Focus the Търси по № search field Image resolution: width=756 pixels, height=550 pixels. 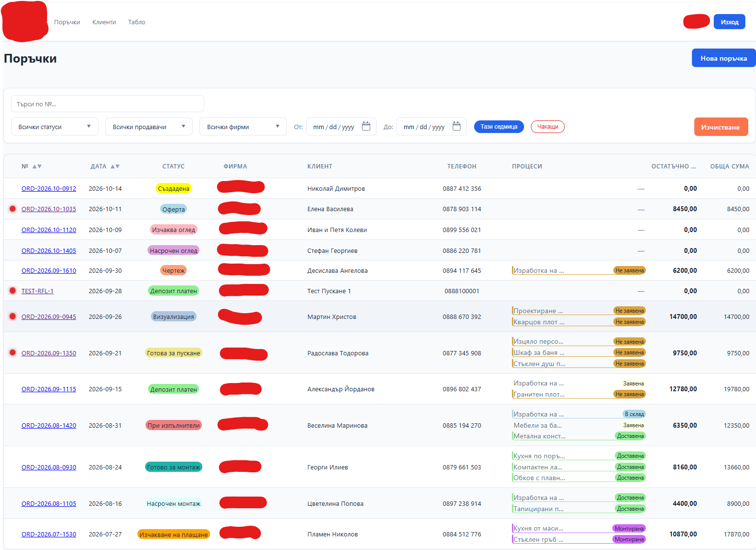pyautogui.click(x=108, y=104)
